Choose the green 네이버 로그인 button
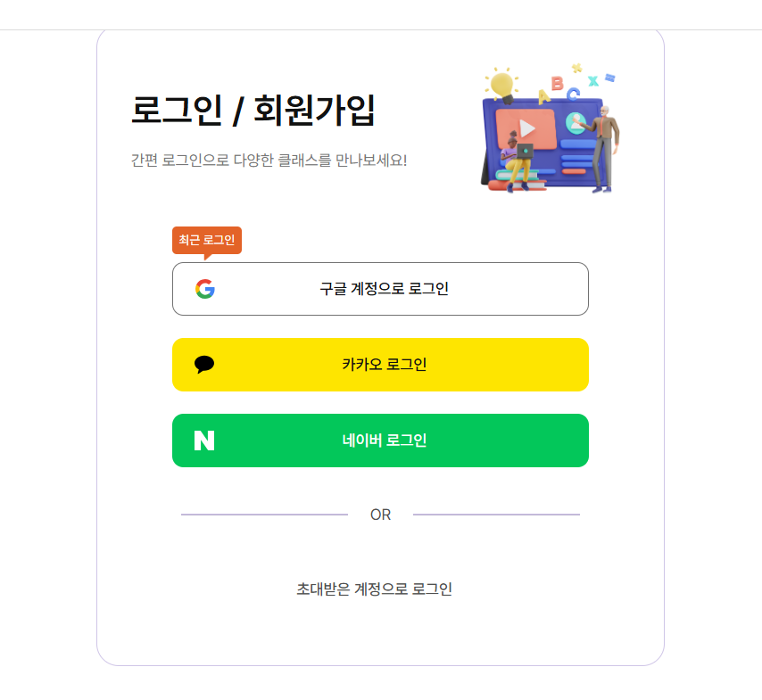Screen dimensions: 762x700 pos(380,441)
